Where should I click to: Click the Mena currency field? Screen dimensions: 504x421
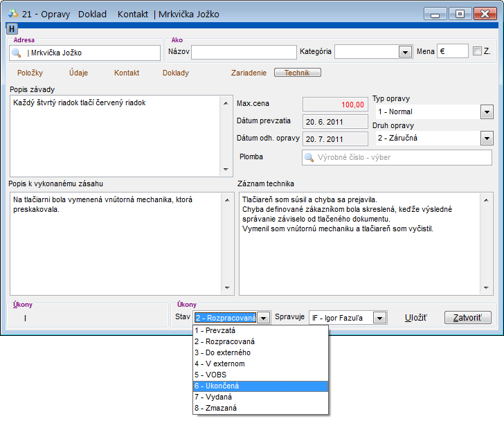click(x=453, y=52)
